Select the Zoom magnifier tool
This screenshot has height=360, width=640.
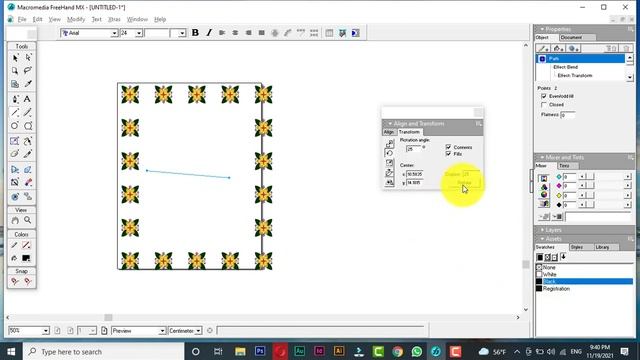[x=28, y=220]
